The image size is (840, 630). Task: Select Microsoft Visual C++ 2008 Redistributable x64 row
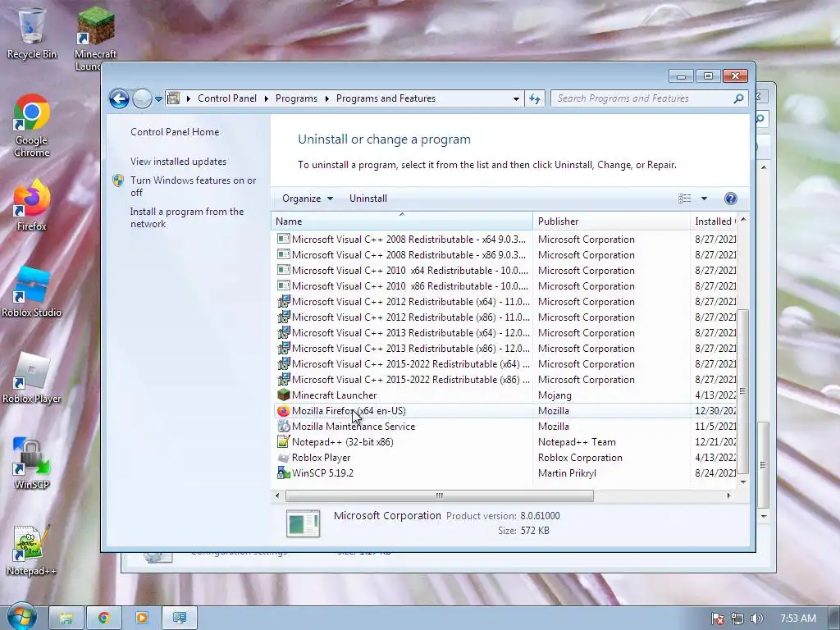pyautogui.click(x=506, y=239)
